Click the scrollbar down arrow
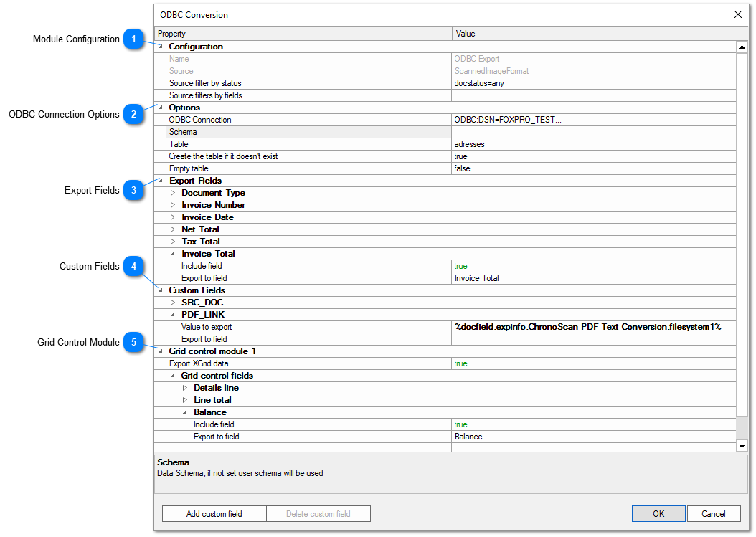The image size is (756, 537). [x=742, y=446]
